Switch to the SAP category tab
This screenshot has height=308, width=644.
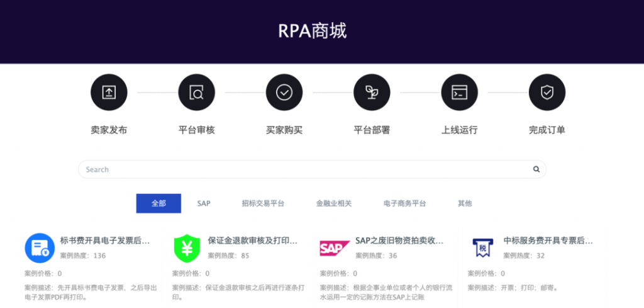pyautogui.click(x=204, y=203)
